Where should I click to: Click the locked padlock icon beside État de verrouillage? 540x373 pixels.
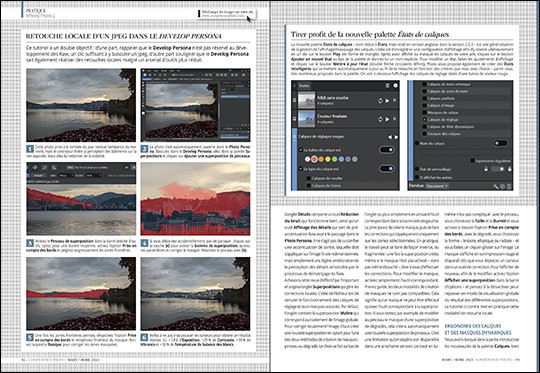[509, 169]
